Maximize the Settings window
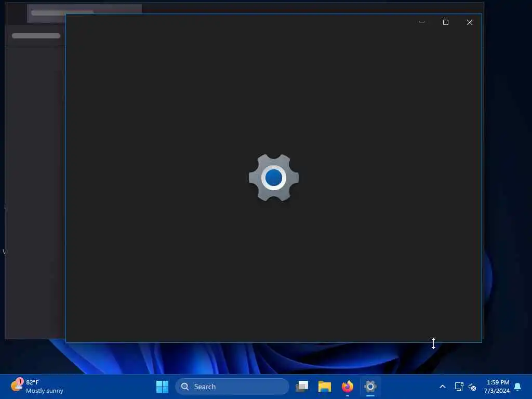 point(445,22)
